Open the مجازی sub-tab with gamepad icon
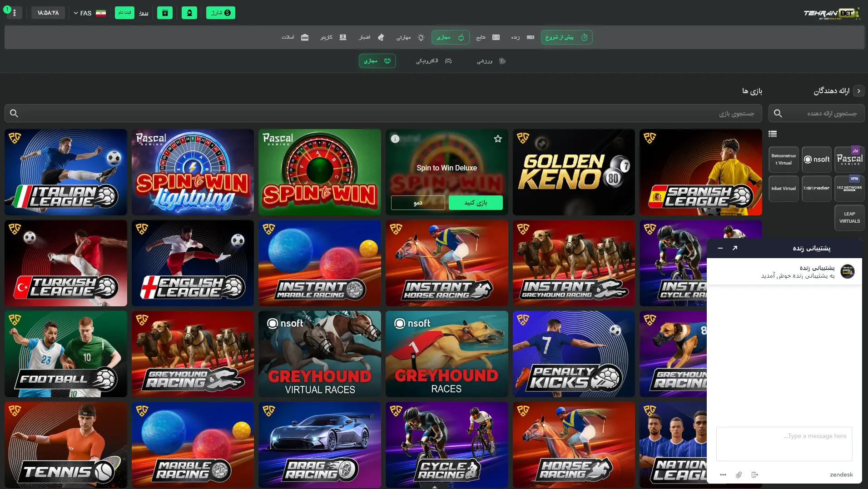The width and height of the screenshot is (868, 489). [377, 61]
